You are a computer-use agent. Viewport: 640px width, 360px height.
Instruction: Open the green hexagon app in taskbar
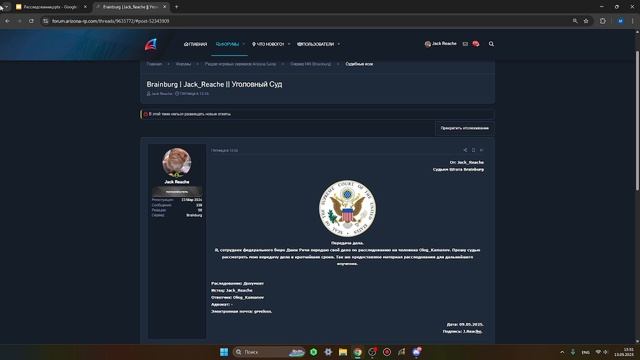[313, 352]
